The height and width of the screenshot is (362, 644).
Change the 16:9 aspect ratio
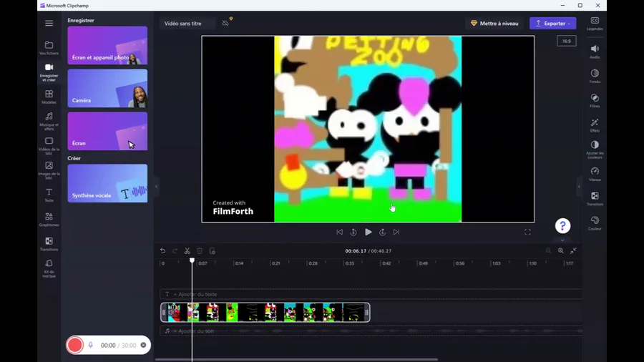[x=567, y=41]
